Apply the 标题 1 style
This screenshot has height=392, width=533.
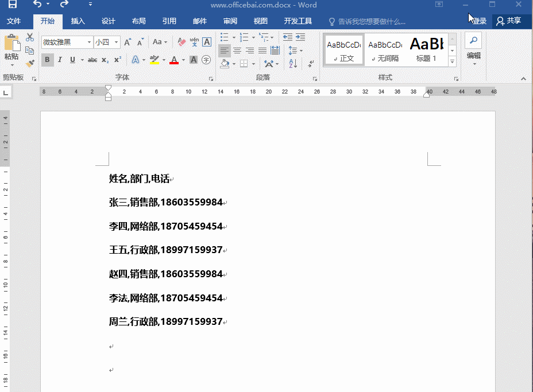tap(427, 51)
